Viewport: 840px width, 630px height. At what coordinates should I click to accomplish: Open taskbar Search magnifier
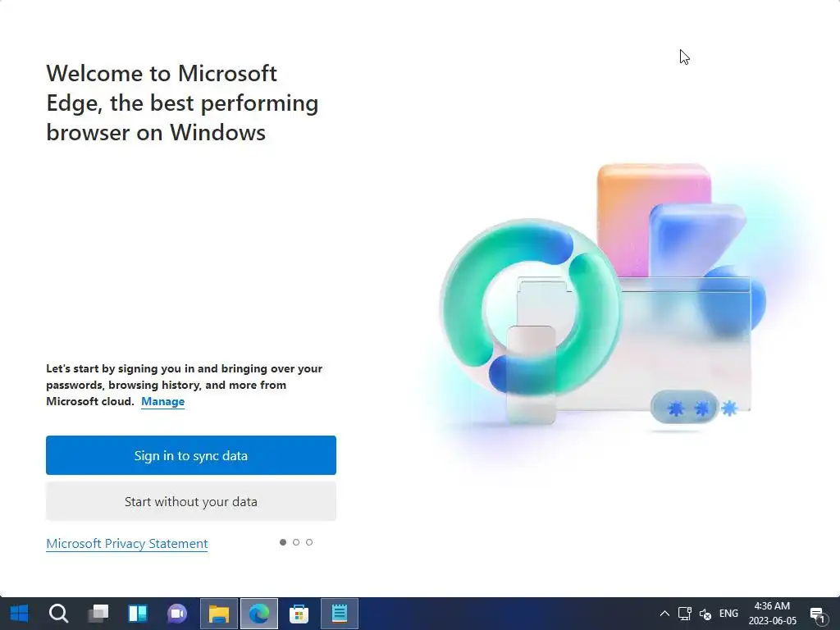coord(58,614)
